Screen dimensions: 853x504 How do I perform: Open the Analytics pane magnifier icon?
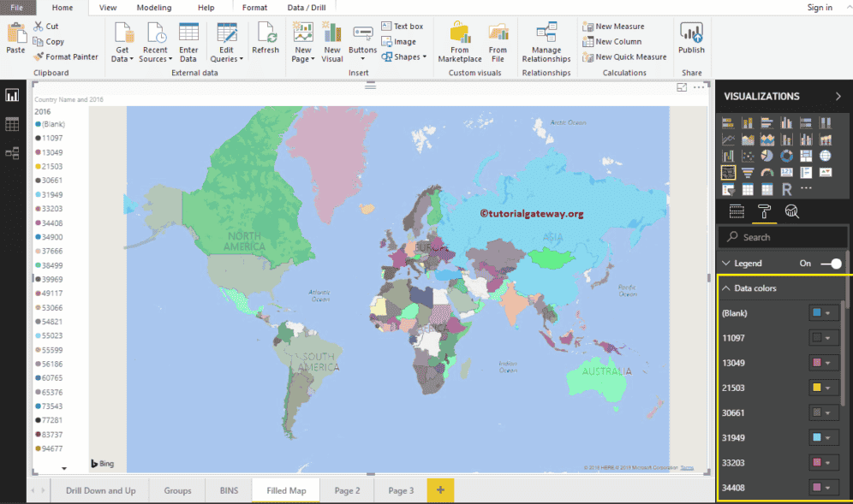click(x=792, y=211)
